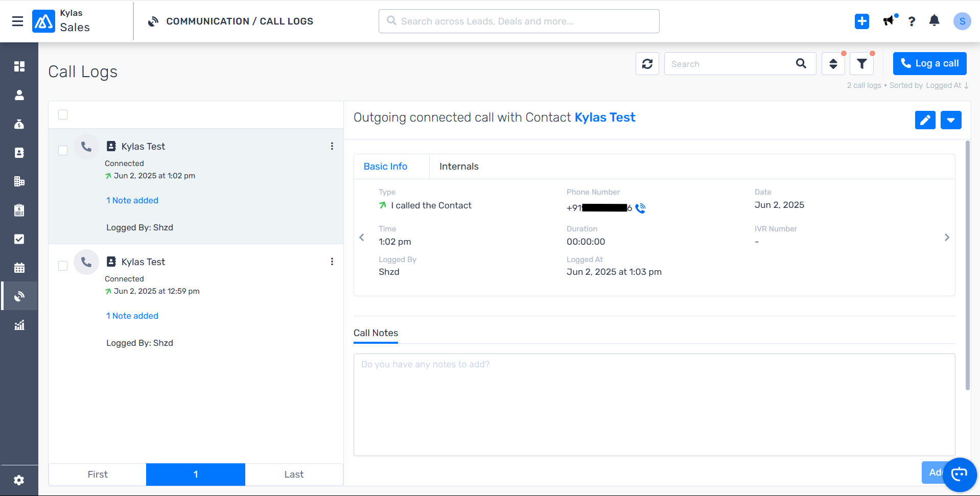980x496 pixels.
Task: Click the Sorted by Logged At label
Action: pos(928,85)
